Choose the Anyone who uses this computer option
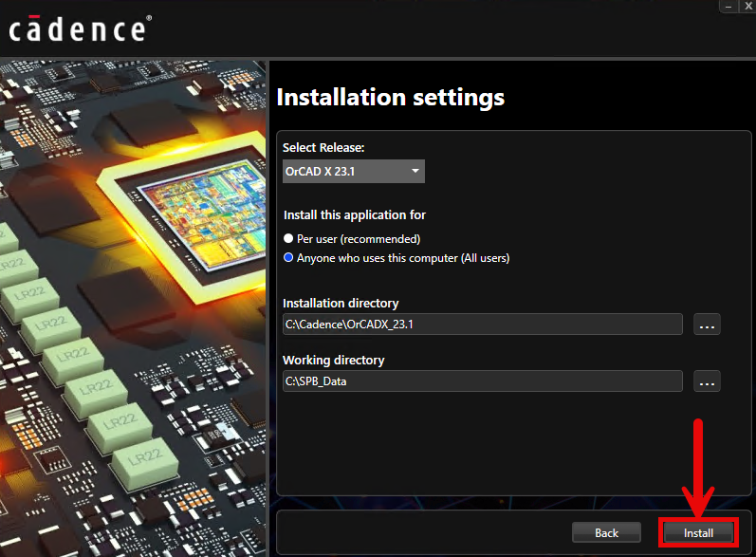The image size is (756, 557). point(289,258)
